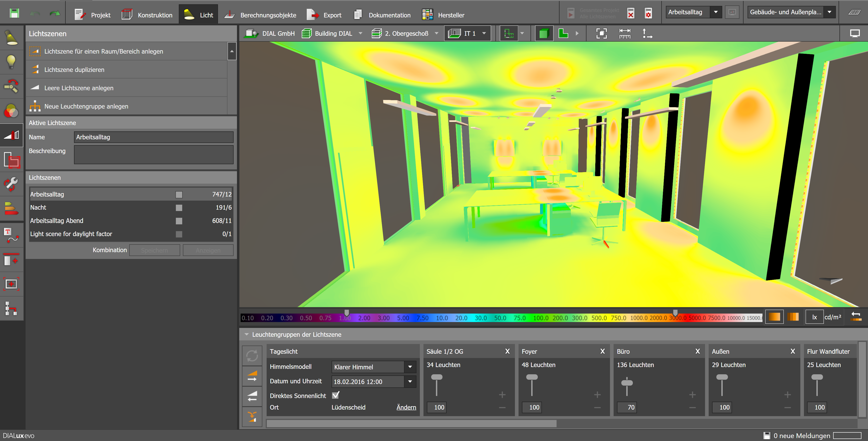Viewport: 868px width, 441px height.
Task: Check the Nacht light scene box
Action: (179, 208)
